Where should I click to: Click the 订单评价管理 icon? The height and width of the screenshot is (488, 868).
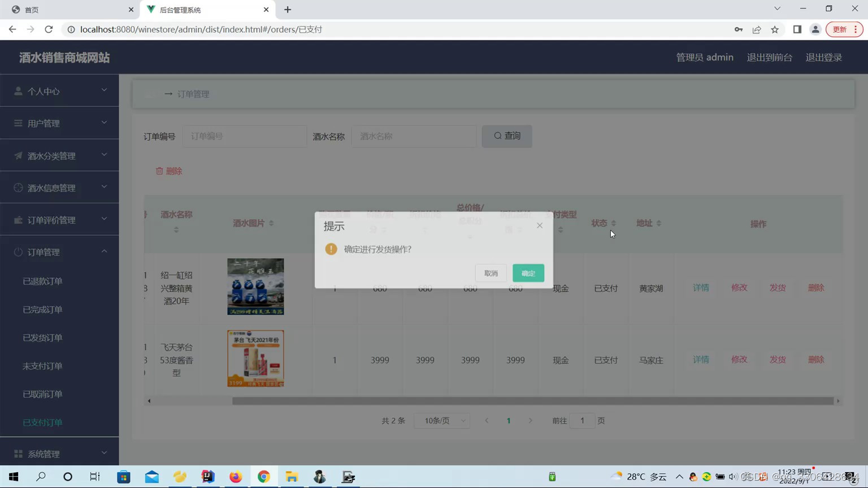pos(18,220)
